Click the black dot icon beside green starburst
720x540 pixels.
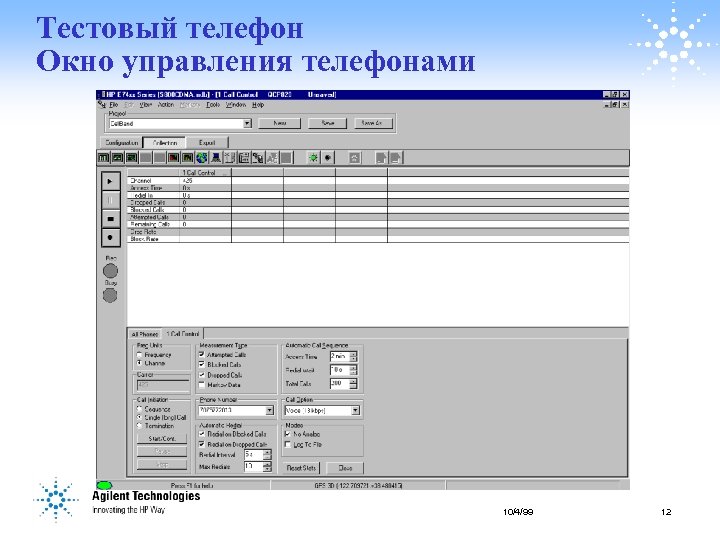pos(327,158)
